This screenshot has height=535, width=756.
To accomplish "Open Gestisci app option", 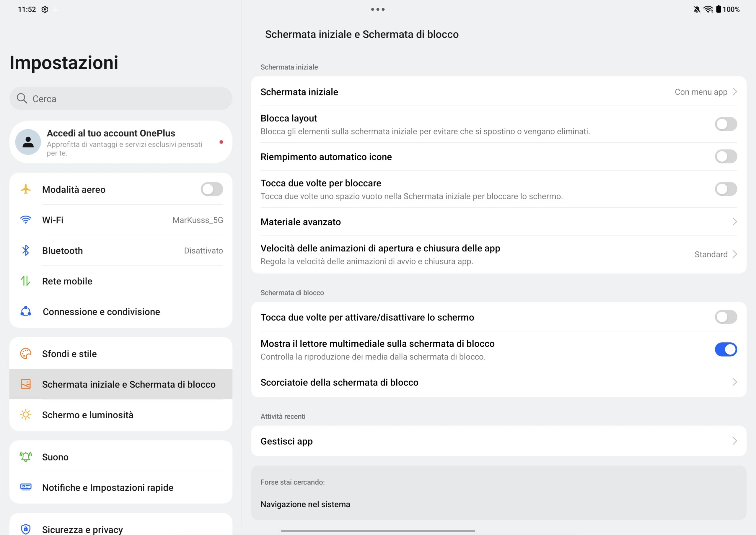I will 498,441.
